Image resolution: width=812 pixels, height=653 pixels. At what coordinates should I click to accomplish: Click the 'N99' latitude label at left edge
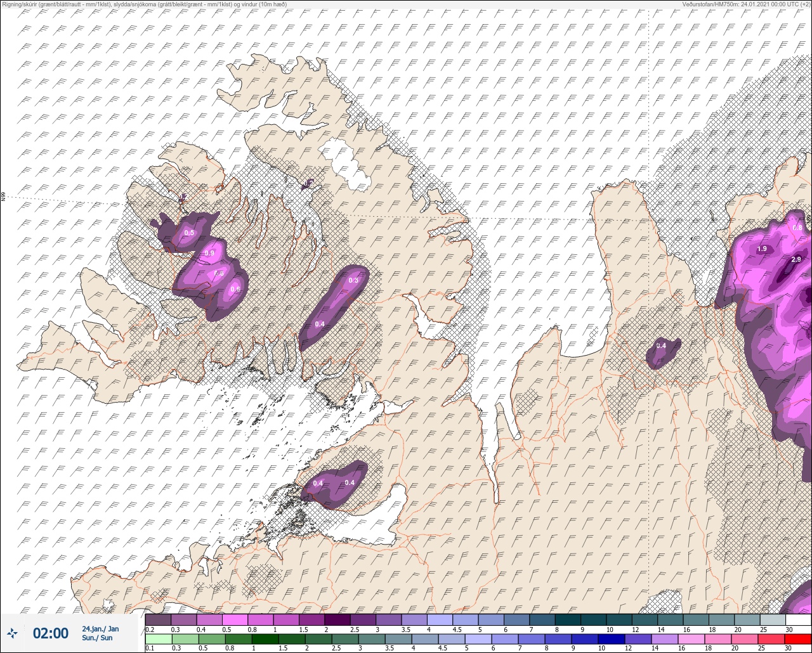coord(3,197)
